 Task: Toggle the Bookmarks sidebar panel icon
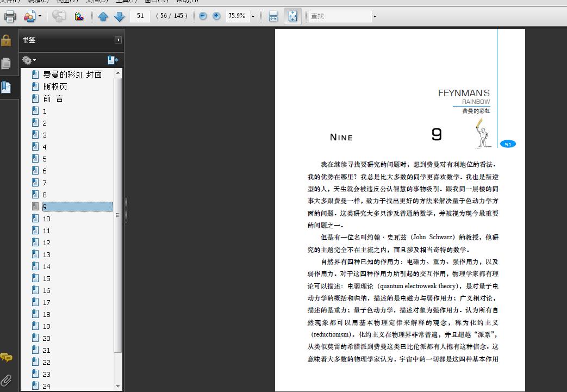pos(6,87)
